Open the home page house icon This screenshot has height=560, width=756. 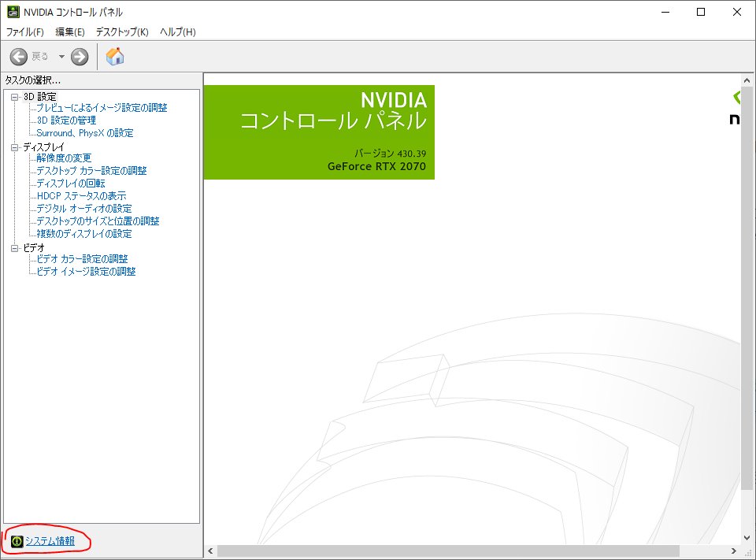click(x=115, y=57)
